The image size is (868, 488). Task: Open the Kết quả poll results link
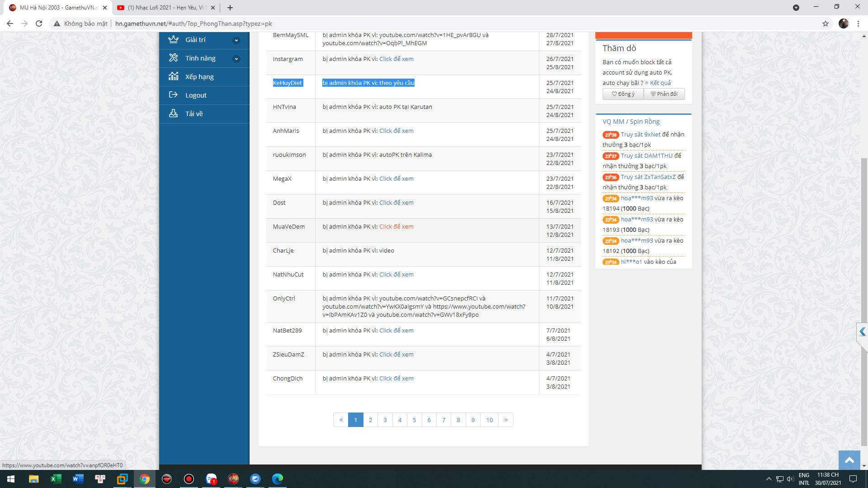tap(660, 83)
